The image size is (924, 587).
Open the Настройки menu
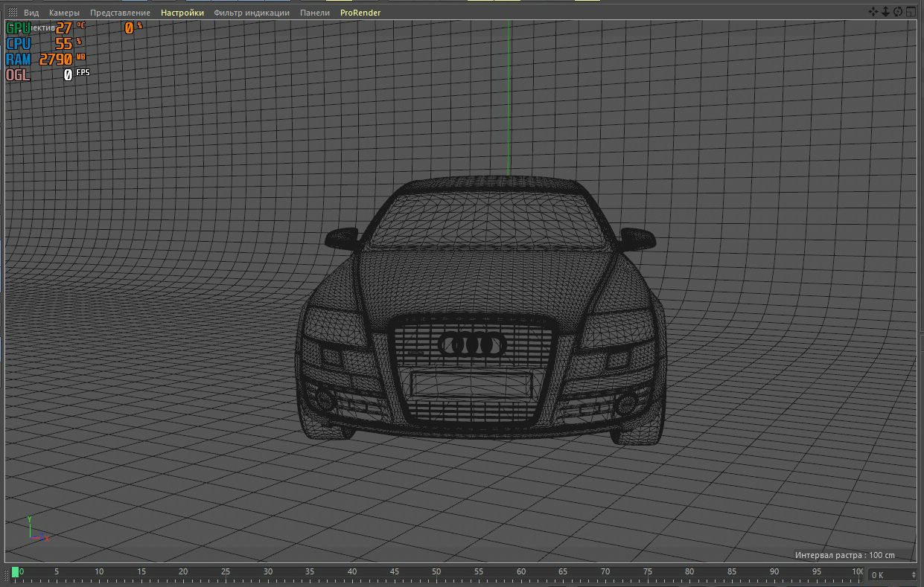click(182, 13)
